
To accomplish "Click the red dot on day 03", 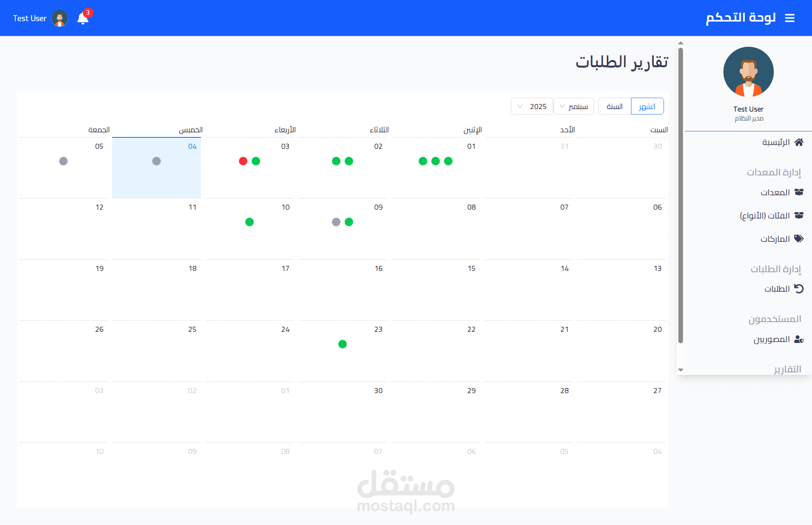I will coord(243,161).
